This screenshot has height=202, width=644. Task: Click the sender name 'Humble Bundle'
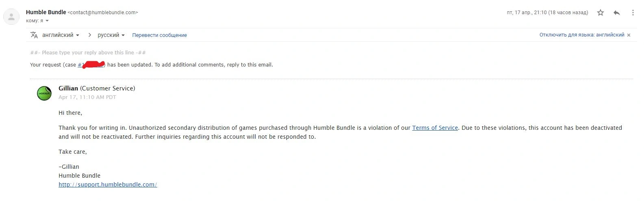point(46,12)
